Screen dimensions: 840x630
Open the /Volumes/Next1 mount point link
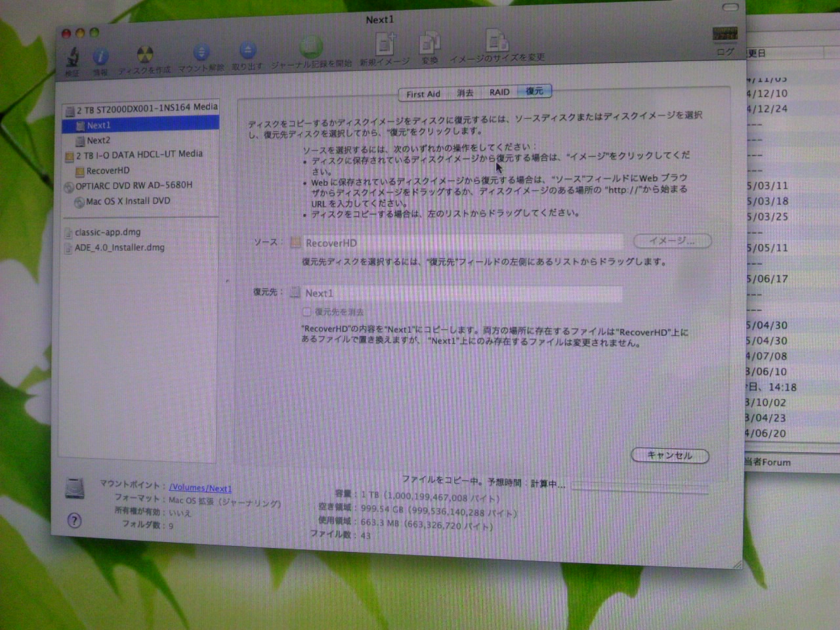(x=200, y=488)
